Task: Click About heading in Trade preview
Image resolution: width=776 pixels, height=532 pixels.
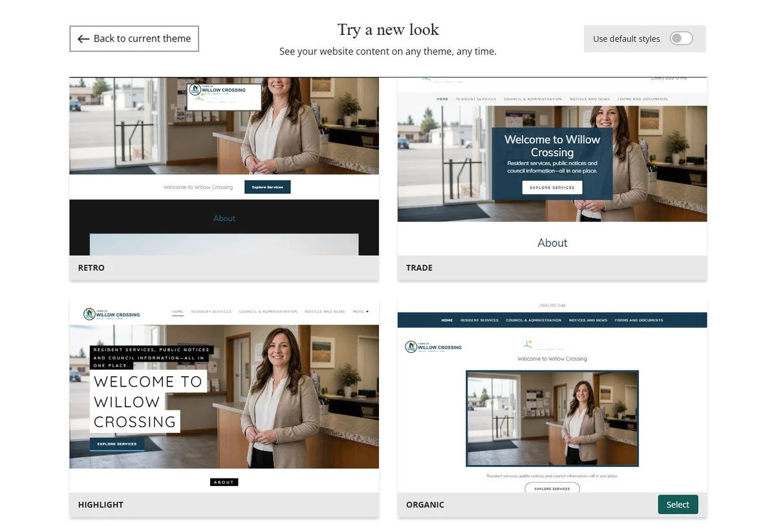Action: pos(552,243)
